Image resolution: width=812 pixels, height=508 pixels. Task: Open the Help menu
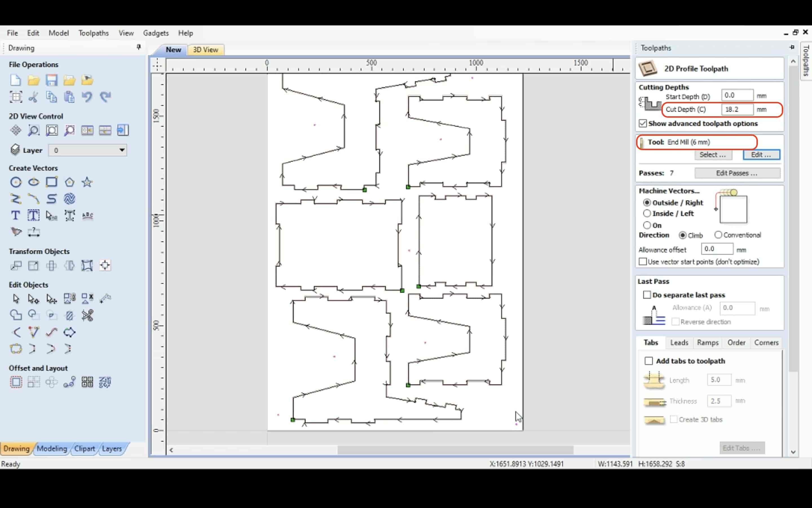pos(185,33)
